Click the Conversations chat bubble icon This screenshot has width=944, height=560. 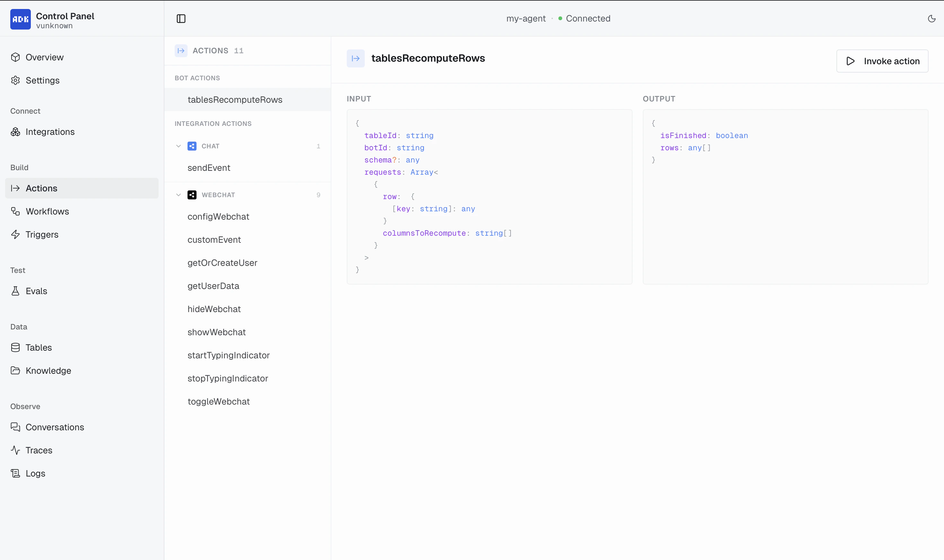(x=15, y=427)
